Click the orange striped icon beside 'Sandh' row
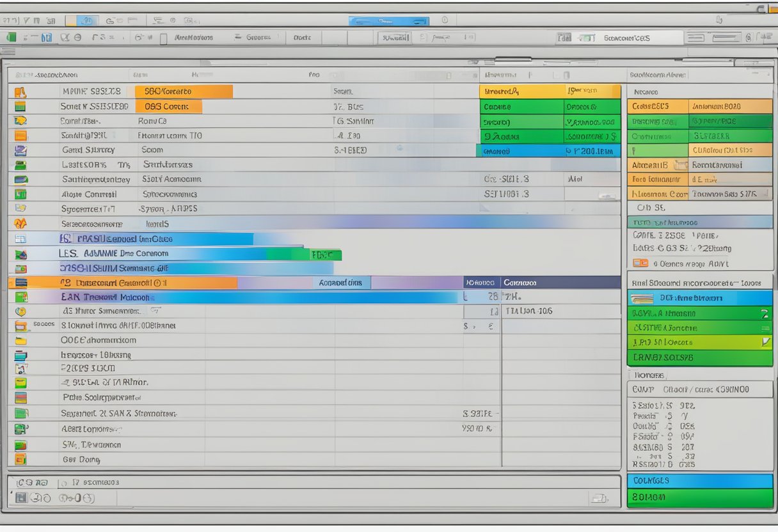The height and width of the screenshot is (532, 778). (20, 136)
